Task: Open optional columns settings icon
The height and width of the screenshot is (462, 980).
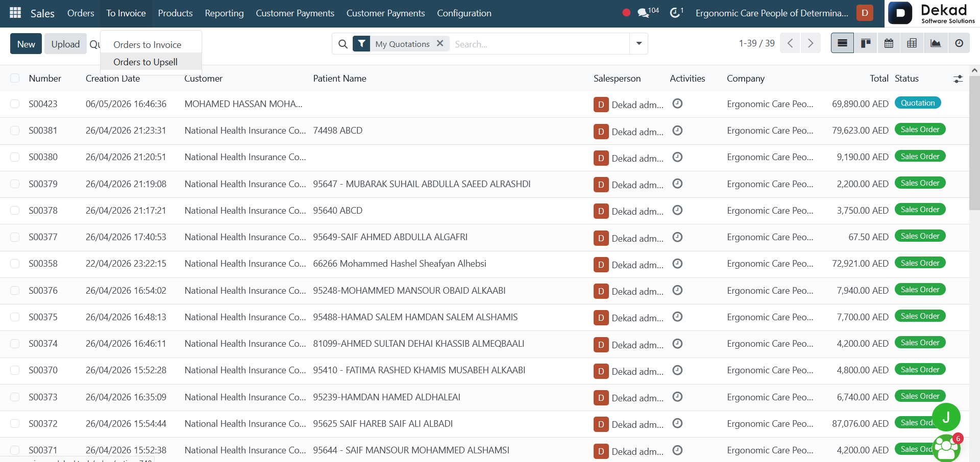Action: pyautogui.click(x=958, y=79)
